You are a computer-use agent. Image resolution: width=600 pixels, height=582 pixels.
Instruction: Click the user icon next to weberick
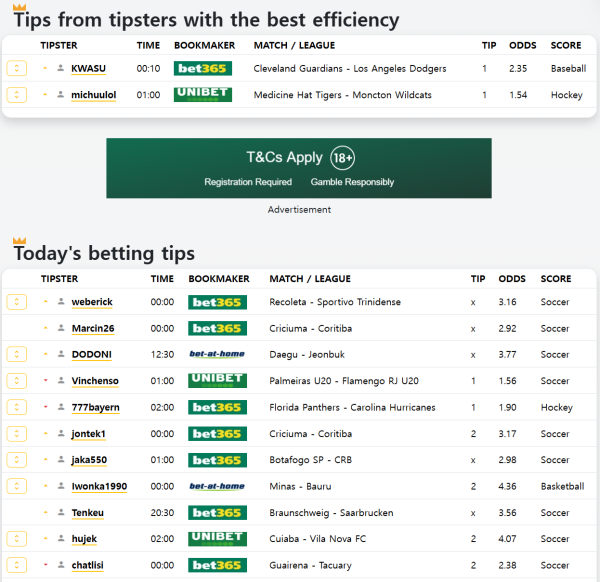[x=61, y=302]
